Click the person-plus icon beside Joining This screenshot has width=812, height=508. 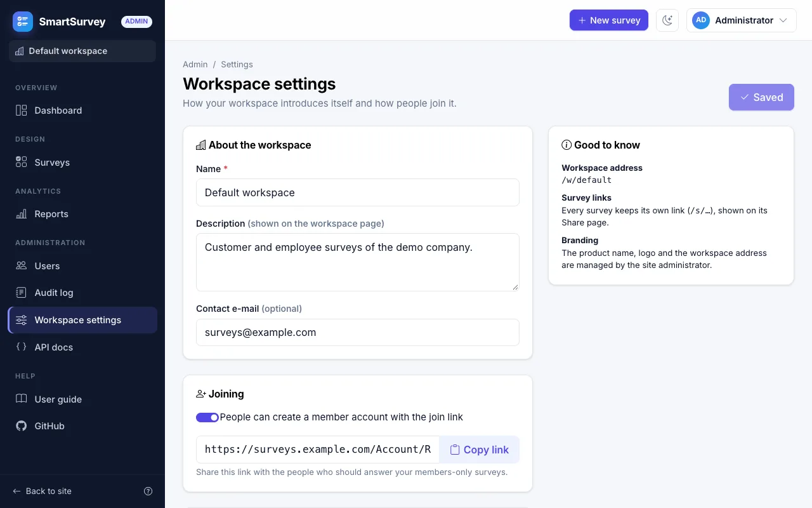201,394
